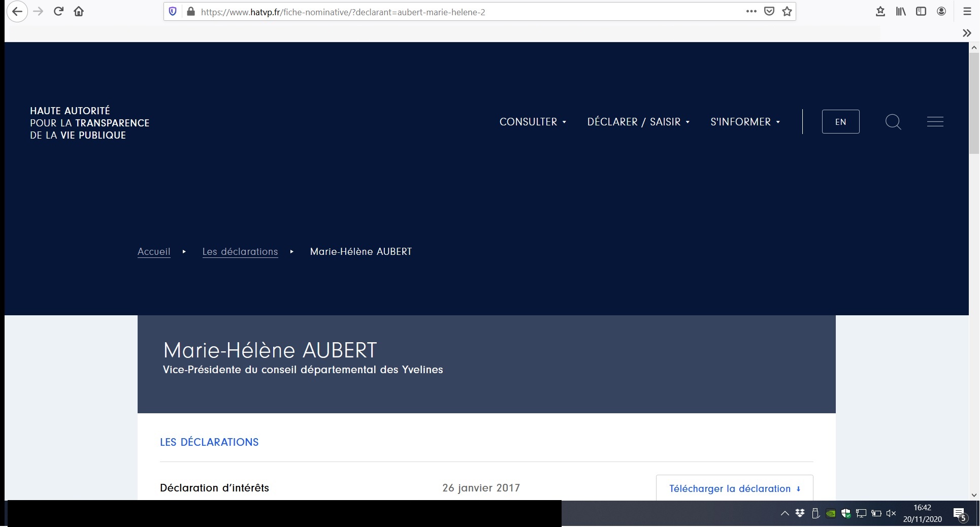
Task: Click the page vertical scrollbar thumb
Action: tap(974, 103)
